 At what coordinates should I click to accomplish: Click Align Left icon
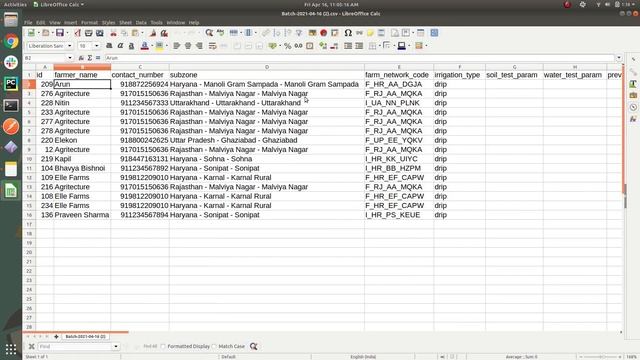pos(177,46)
